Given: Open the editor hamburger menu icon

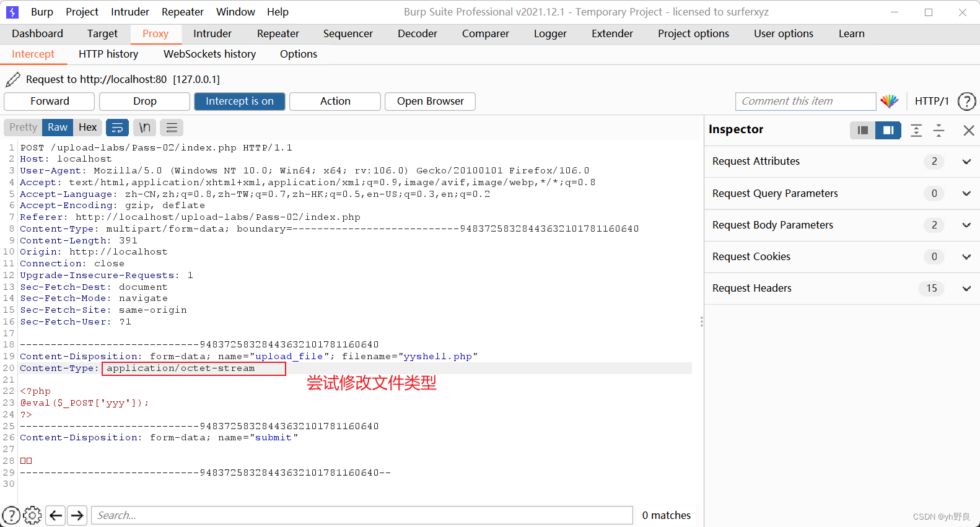Looking at the screenshot, I should tap(172, 128).
